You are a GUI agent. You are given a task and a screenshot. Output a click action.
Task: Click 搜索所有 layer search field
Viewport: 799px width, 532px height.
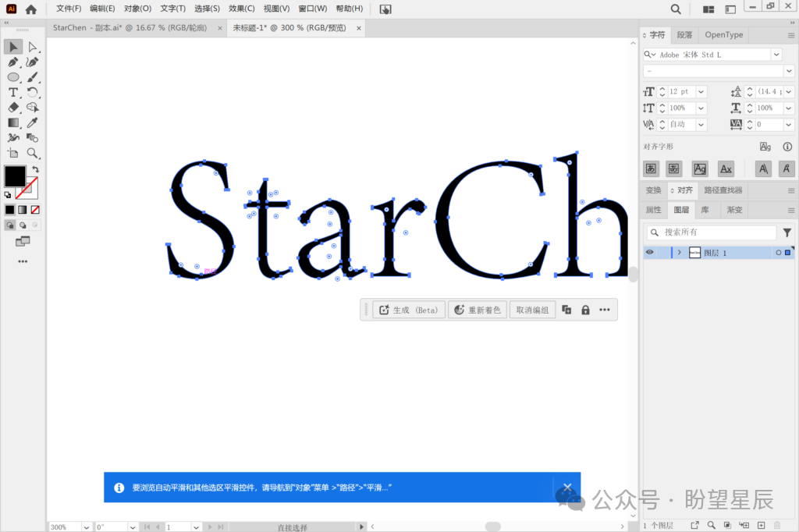click(x=712, y=232)
